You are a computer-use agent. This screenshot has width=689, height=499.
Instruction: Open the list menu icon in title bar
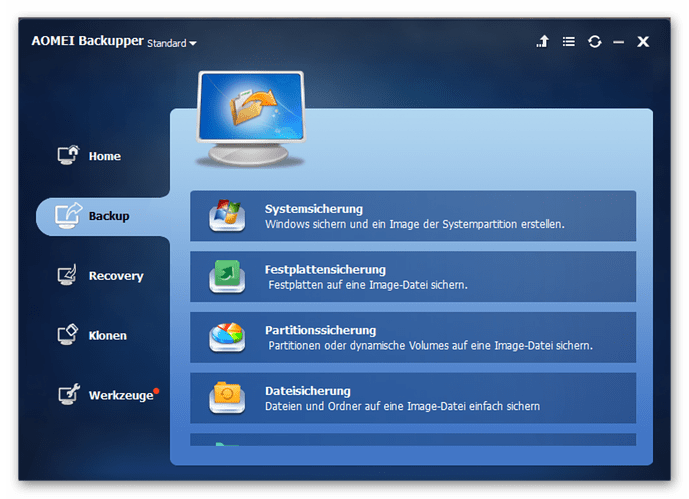pos(569,42)
